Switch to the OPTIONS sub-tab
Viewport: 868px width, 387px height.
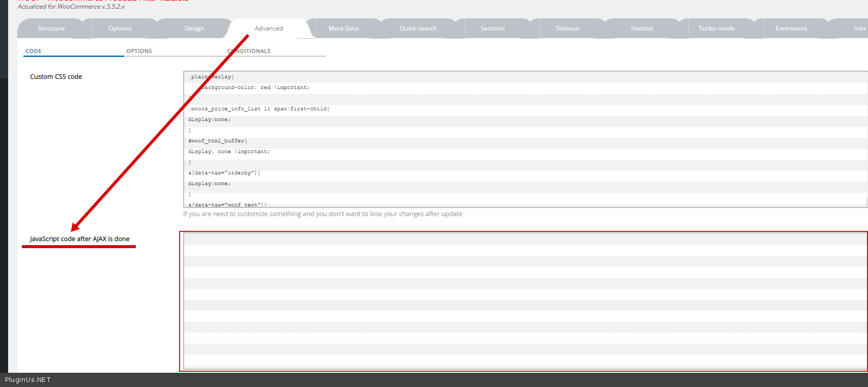pyautogui.click(x=139, y=51)
